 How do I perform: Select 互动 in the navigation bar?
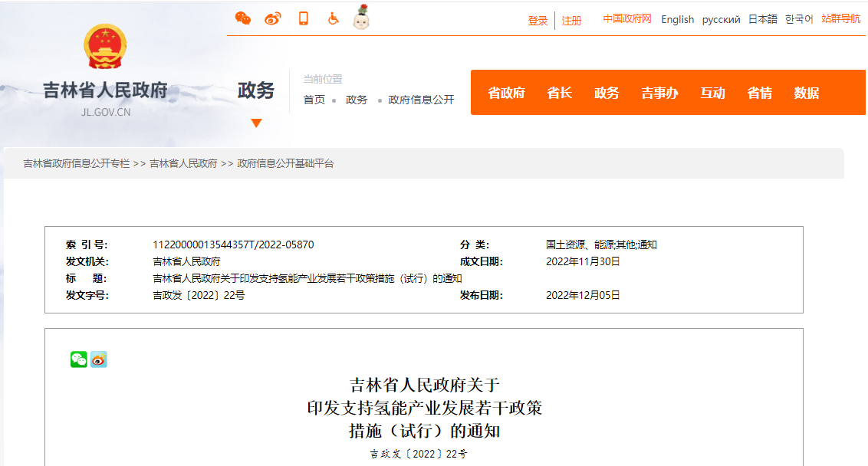(x=712, y=93)
